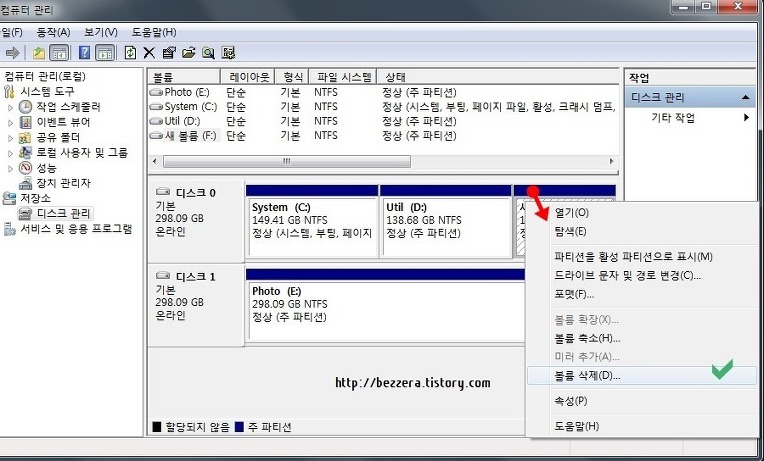Click the green Refresh toolbar icon

[130, 53]
